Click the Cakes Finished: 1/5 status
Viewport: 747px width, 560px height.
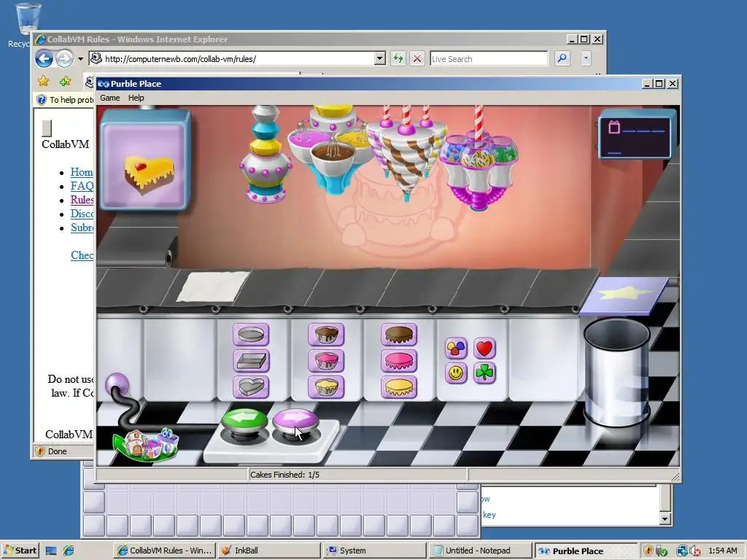tap(285, 475)
